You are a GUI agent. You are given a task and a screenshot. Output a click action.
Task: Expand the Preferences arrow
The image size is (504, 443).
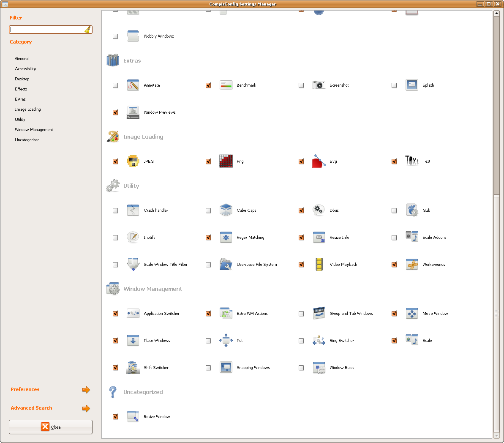(86, 390)
